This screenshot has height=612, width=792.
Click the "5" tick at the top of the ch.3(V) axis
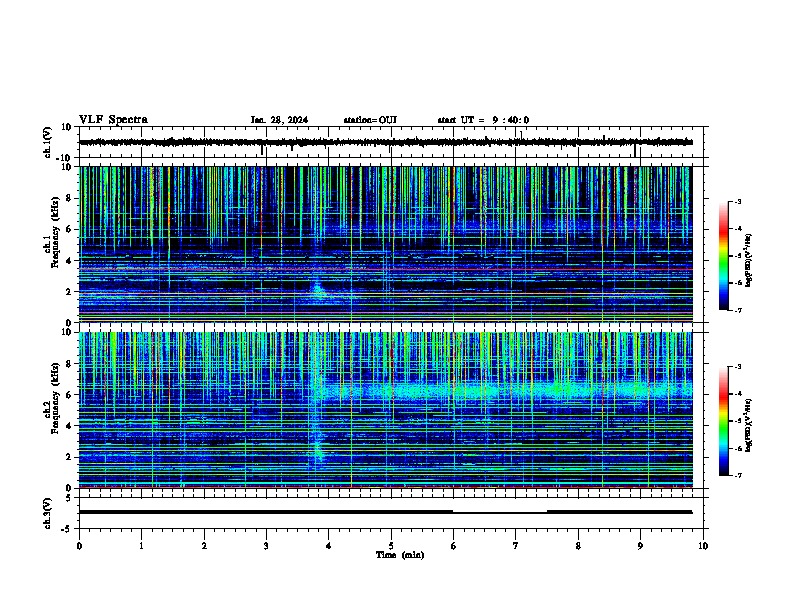[x=70, y=498]
